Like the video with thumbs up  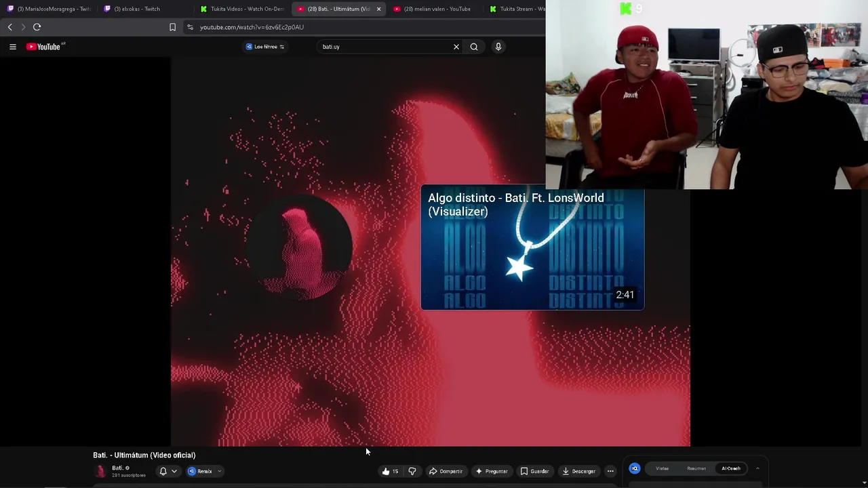click(x=390, y=471)
